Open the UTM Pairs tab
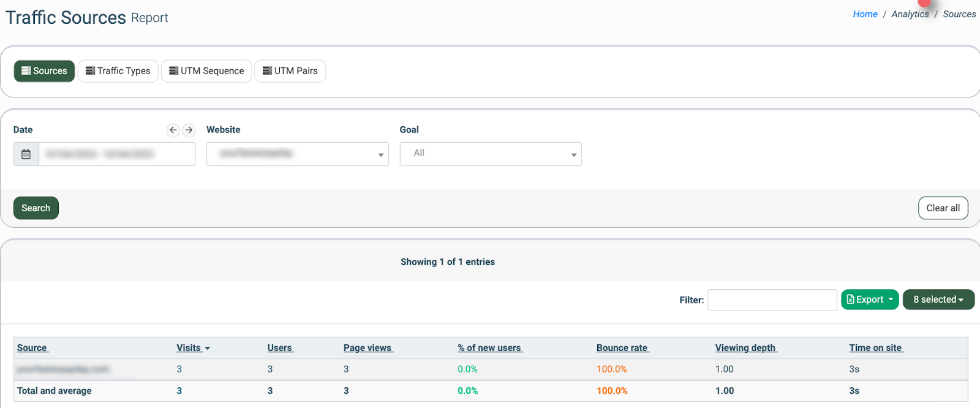The height and width of the screenshot is (408, 980). (x=290, y=71)
